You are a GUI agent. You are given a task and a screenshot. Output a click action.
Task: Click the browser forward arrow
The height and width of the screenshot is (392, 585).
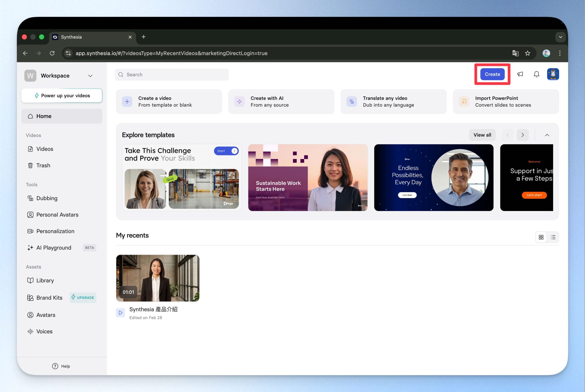(38, 53)
